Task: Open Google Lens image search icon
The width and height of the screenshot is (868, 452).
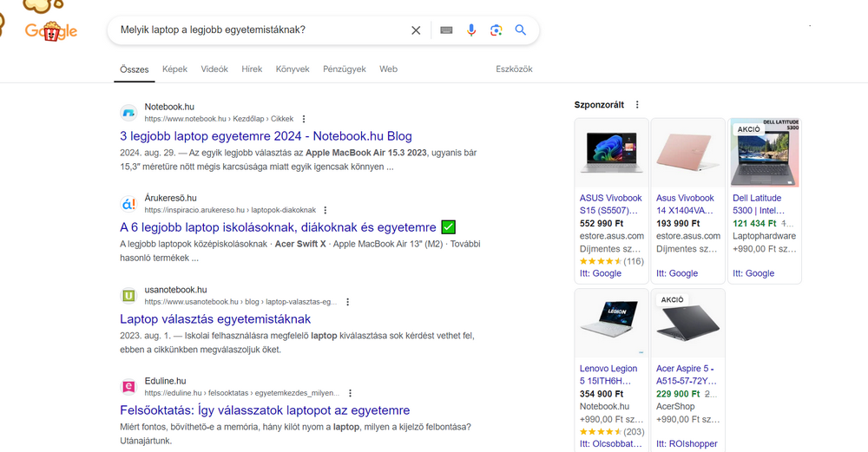Action: 496,30
